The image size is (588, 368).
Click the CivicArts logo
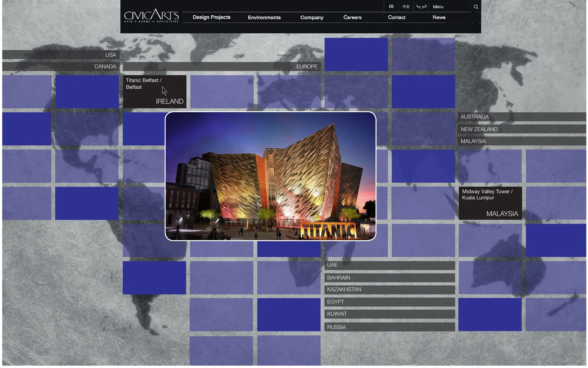coord(151,16)
